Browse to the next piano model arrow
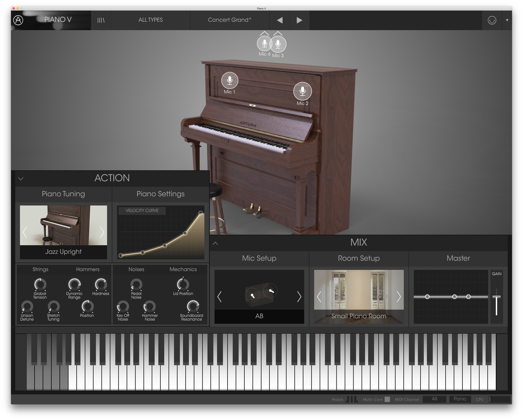The width and height of the screenshot is (523, 420). 102,232
